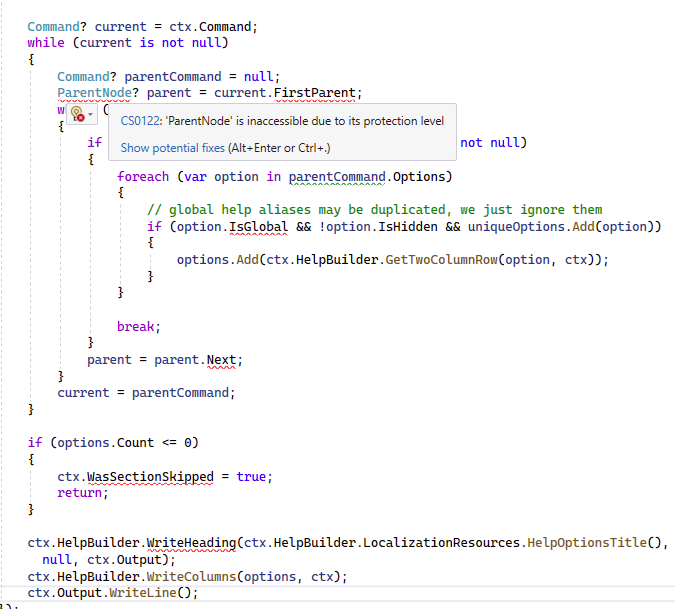The image size is (675, 609).
Task: Click 'FirstParent' in the parent assignment
Action: pyautogui.click(x=315, y=93)
